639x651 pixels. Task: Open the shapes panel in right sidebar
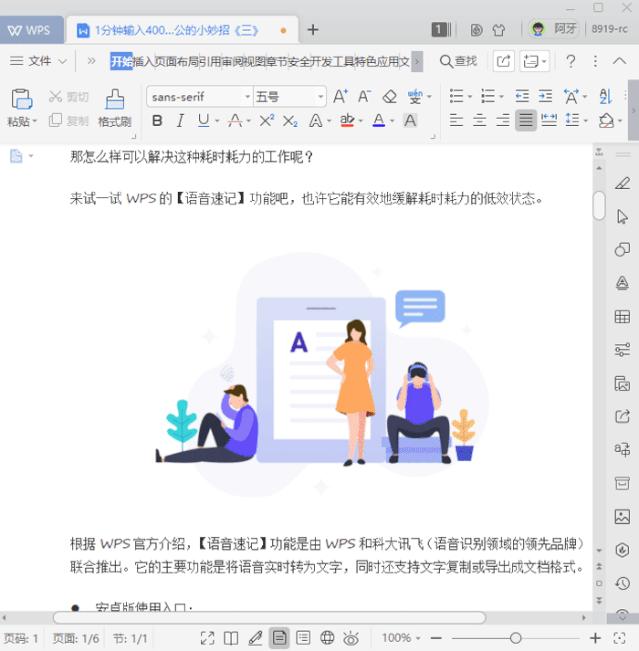[622, 250]
